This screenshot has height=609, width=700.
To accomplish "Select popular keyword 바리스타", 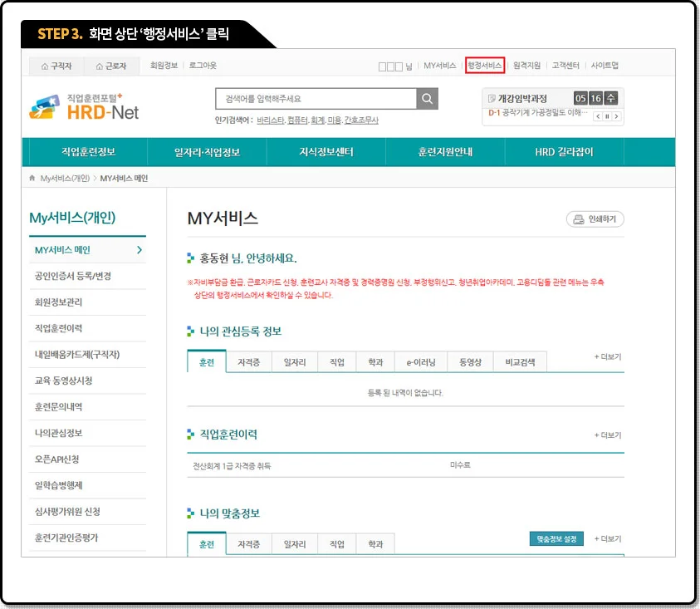I will (x=270, y=120).
